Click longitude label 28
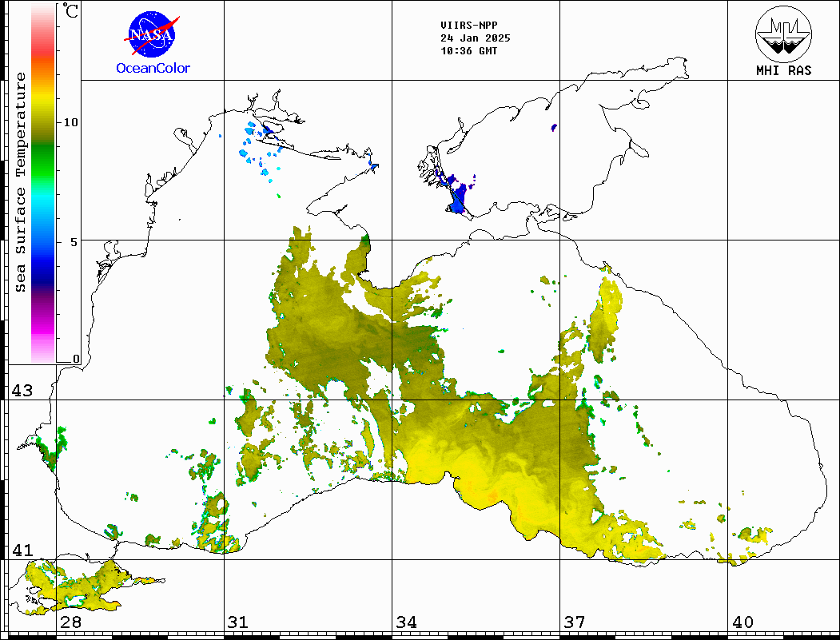 pos(70,622)
